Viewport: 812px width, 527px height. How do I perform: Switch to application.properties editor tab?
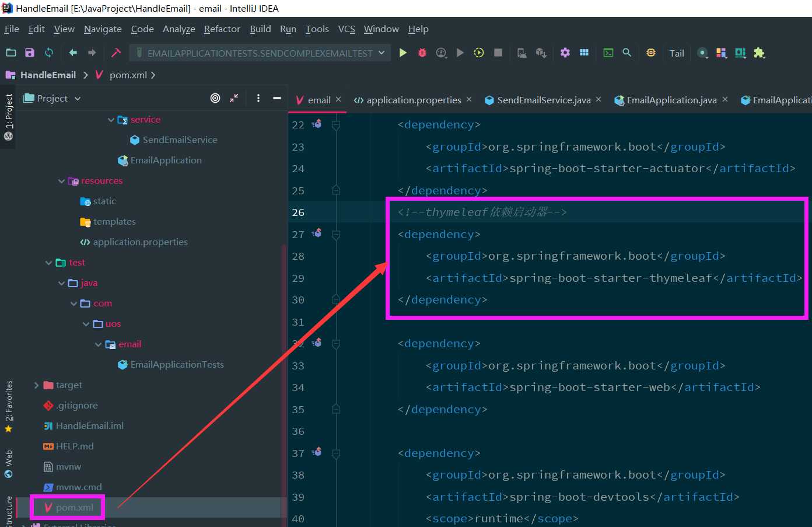(414, 100)
